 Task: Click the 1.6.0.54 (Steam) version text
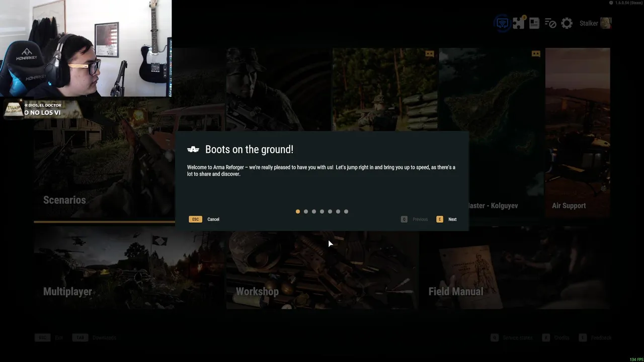coord(628,3)
